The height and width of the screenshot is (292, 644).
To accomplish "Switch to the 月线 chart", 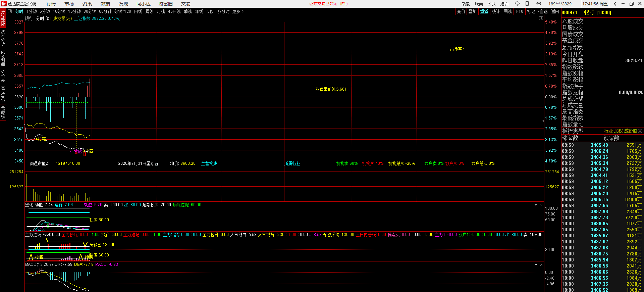I will (x=161, y=11).
